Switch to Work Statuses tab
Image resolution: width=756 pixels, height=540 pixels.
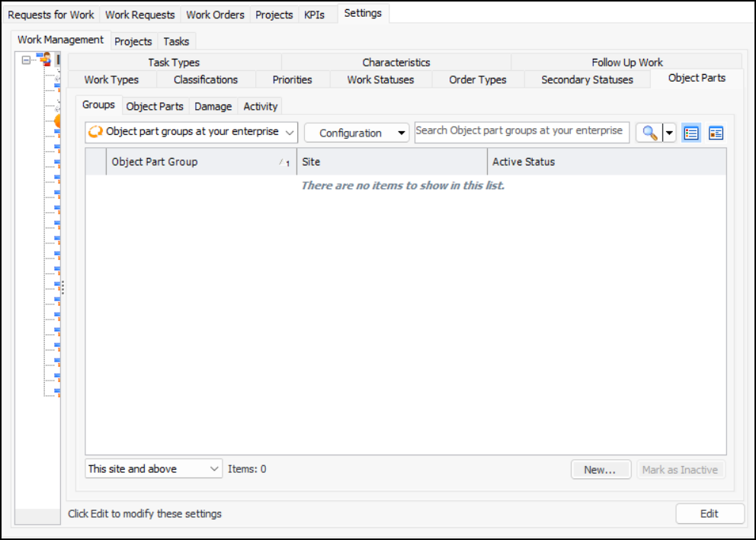[x=381, y=79]
